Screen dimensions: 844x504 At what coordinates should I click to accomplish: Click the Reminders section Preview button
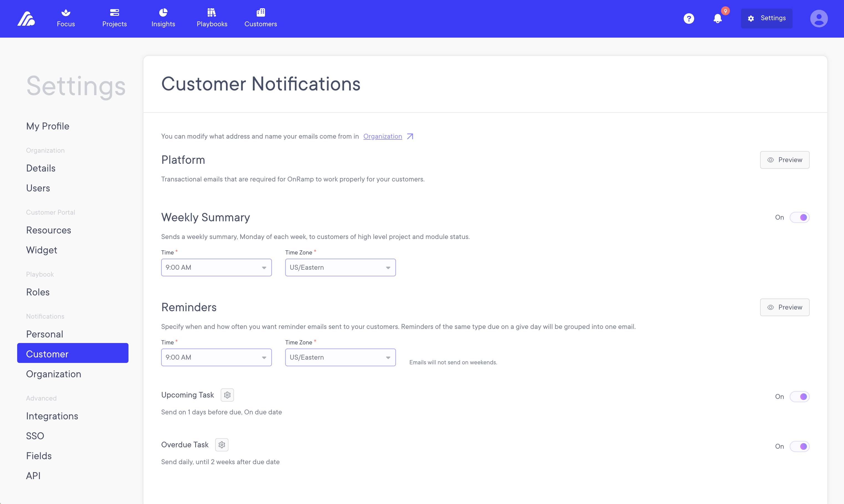(x=784, y=307)
